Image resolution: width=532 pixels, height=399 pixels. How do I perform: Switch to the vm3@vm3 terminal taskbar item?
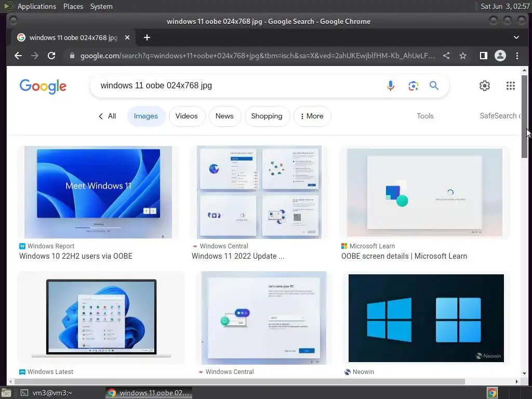[47, 393]
